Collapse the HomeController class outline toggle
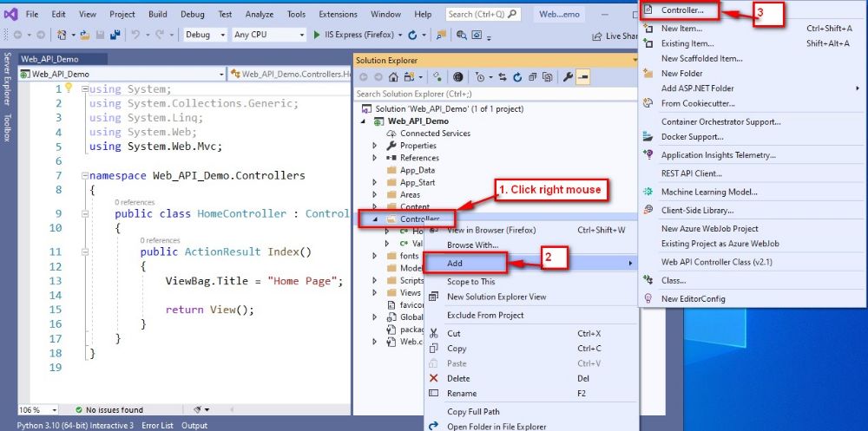Image resolution: width=868 pixels, height=431 pixels. coord(84,213)
